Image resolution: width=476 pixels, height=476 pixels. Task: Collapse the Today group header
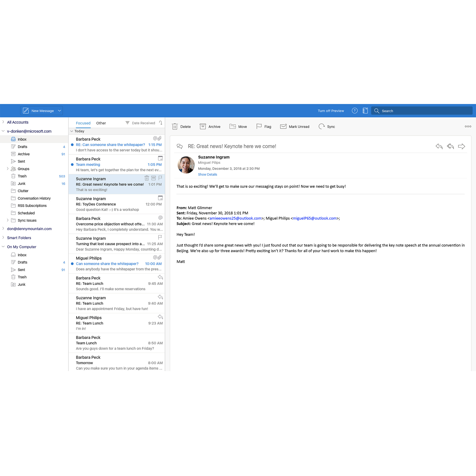pos(72,131)
